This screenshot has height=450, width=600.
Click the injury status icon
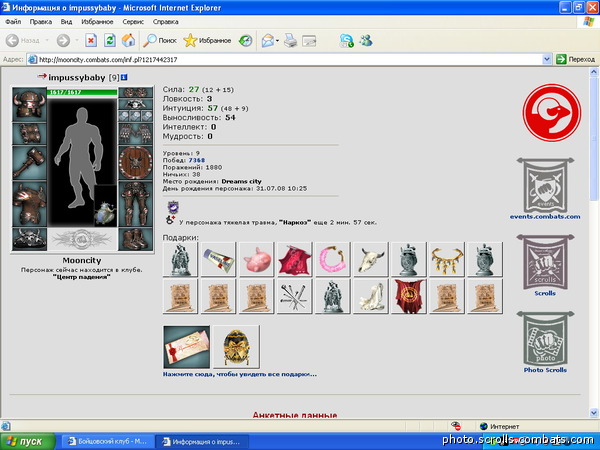tap(170, 220)
